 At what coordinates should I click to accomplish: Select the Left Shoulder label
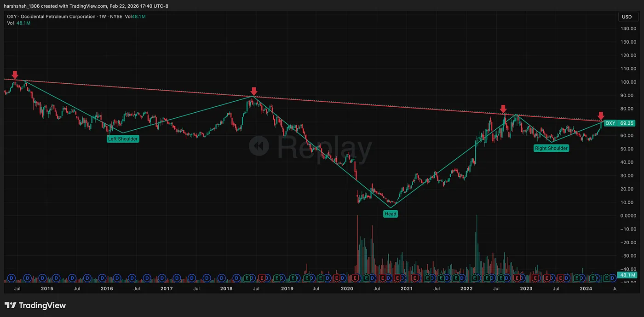pyautogui.click(x=122, y=138)
